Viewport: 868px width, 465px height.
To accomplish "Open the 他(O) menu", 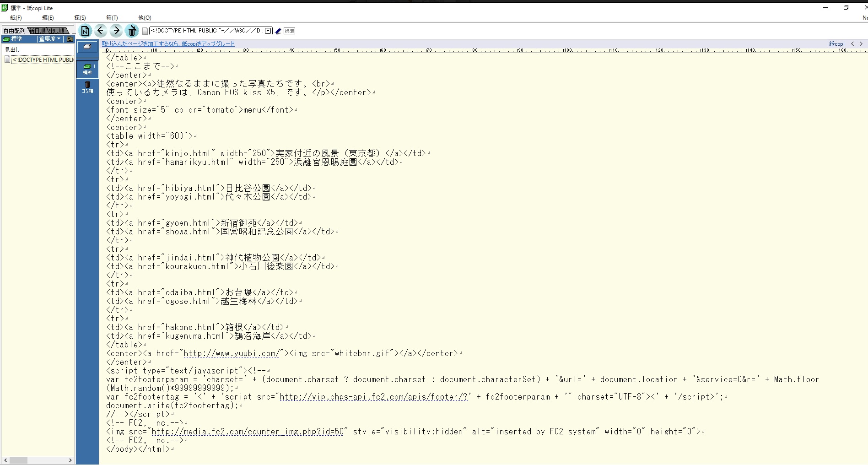I will (x=145, y=18).
